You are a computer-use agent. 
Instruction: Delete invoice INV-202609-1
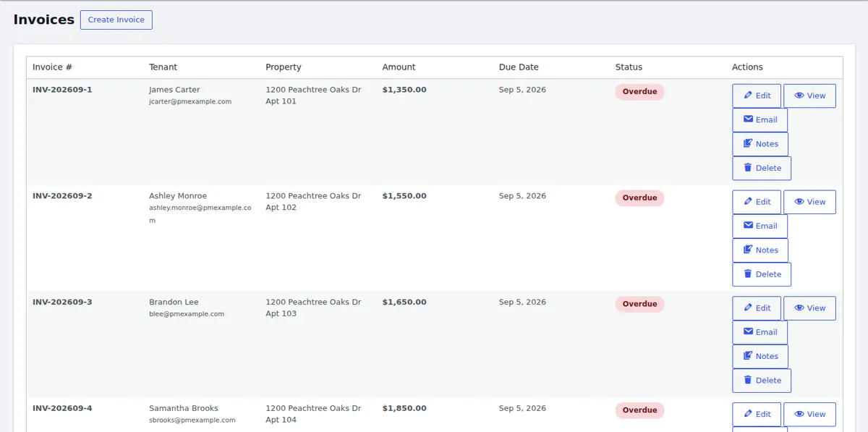[762, 168]
